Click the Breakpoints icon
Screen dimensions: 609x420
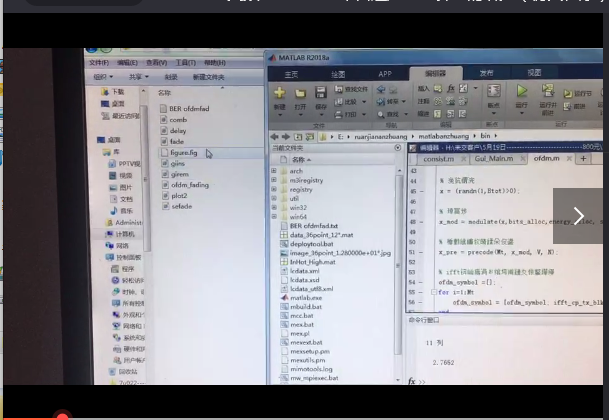pyautogui.click(x=494, y=91)
